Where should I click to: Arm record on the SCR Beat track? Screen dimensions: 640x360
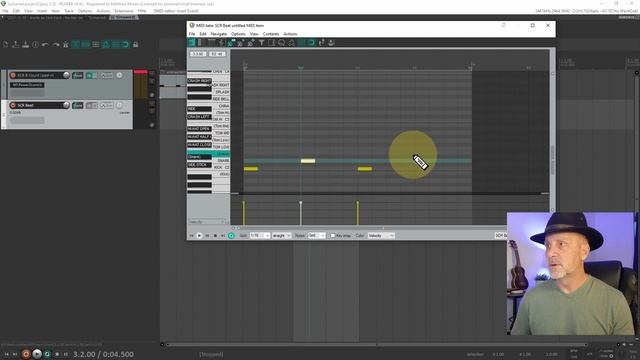point(13,105)
